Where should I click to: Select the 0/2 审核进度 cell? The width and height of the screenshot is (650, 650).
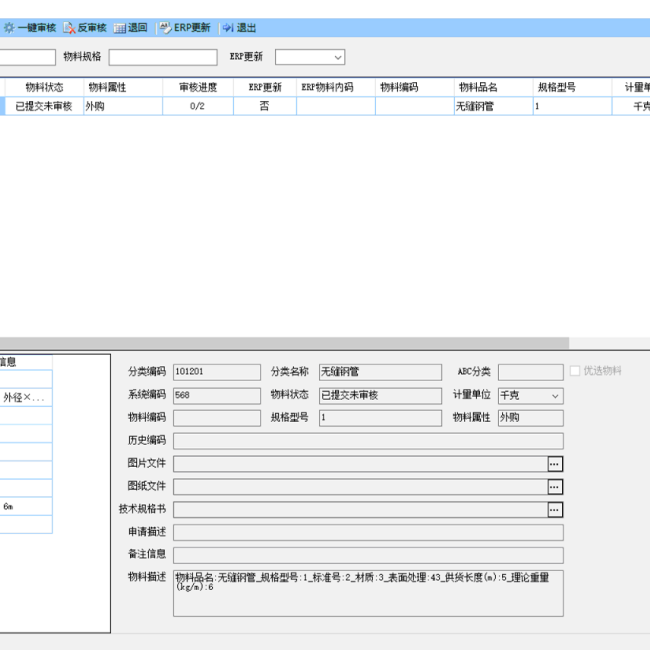[198, 106]
